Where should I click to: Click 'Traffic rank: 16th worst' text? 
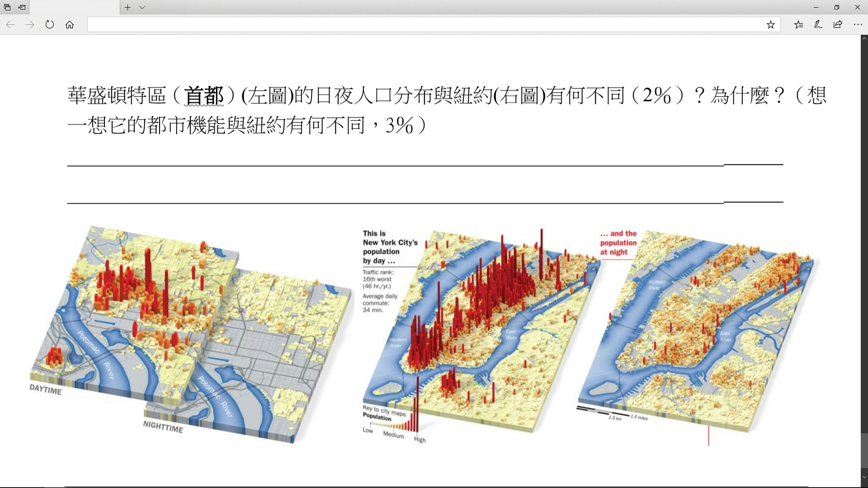378,276
